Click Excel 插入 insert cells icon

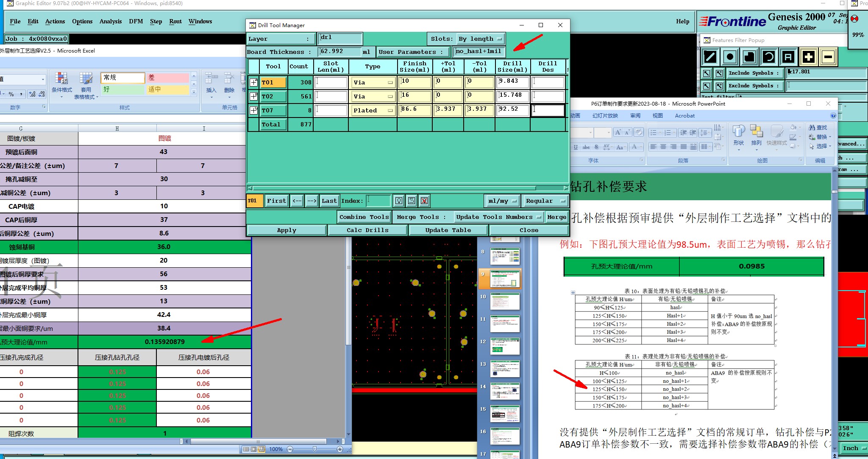point(211,83)
